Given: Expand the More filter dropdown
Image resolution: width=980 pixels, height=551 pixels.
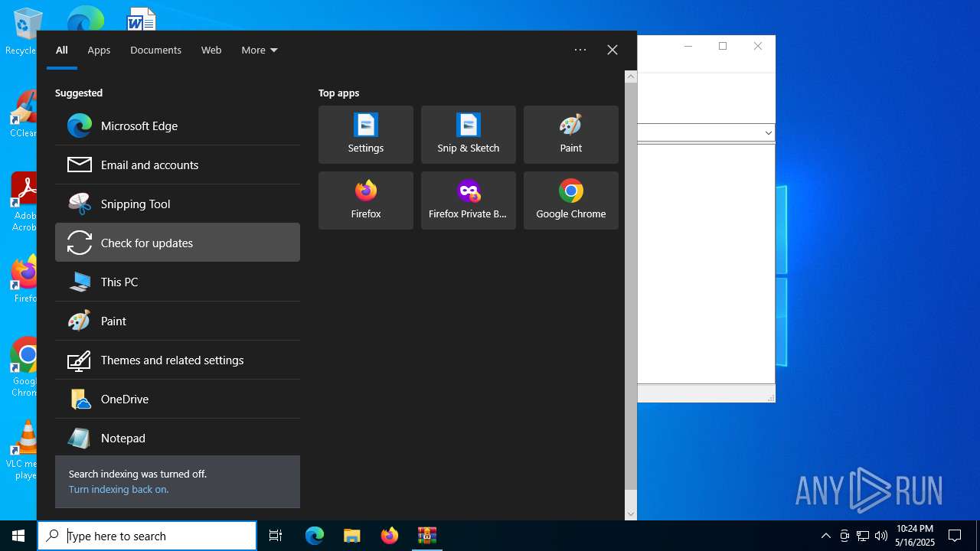Looking at the screenshot, I should point(260,51).
